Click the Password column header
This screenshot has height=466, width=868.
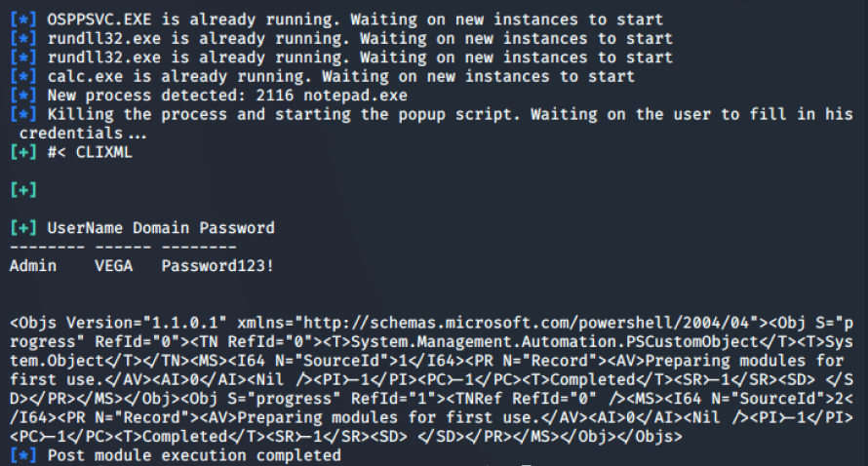237,228
